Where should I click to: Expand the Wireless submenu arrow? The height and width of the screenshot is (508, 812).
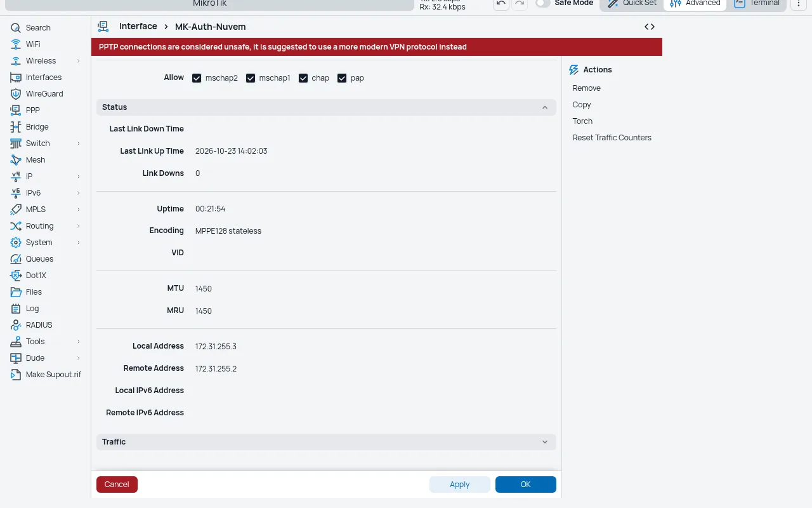[79, 61]
